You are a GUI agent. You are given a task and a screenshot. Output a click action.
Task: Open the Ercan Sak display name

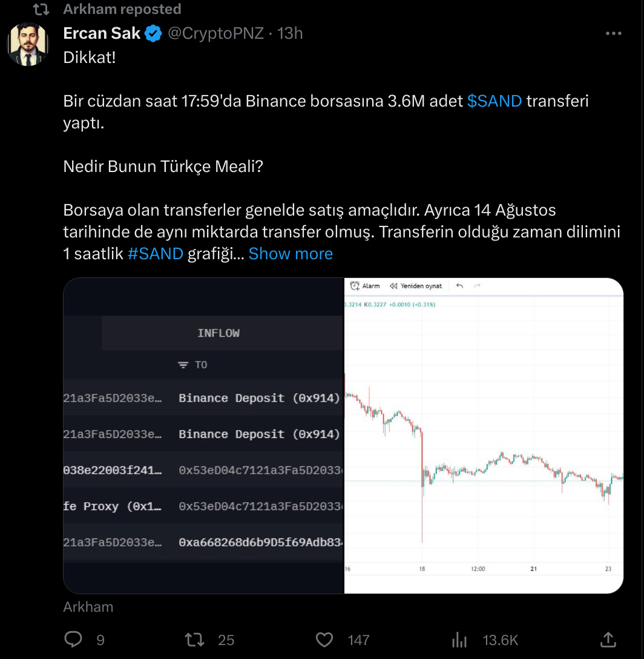[x=102, y=34]
